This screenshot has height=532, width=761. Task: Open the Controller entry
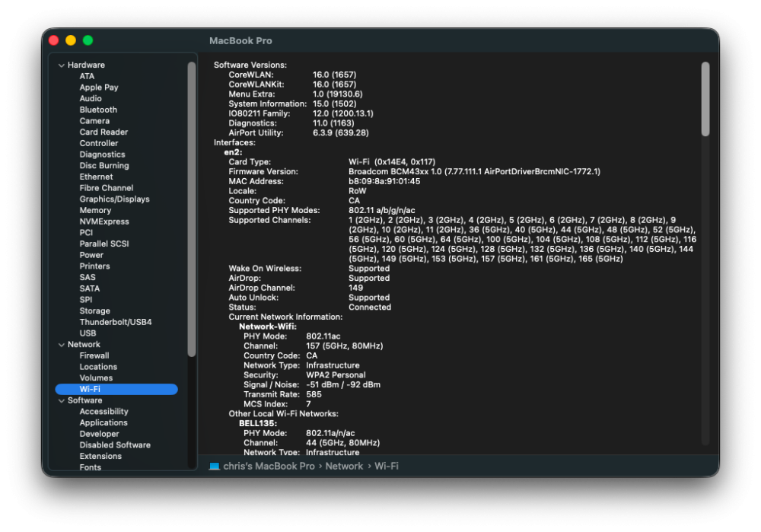98,143
